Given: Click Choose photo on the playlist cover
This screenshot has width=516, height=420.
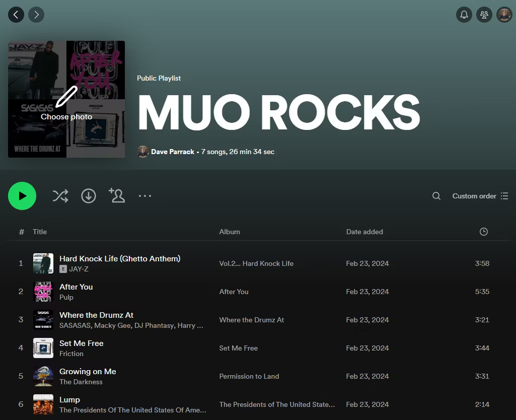Looking at the screenshot, I should point(66,116).
